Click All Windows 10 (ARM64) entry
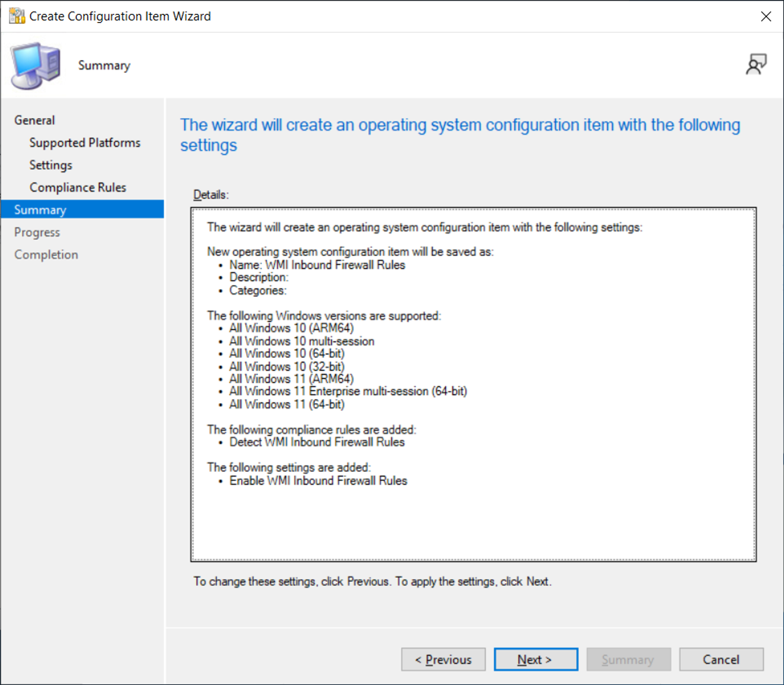784x685 pixels. coord(291,328)
